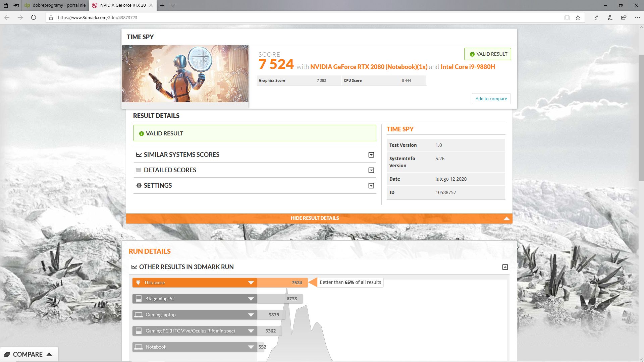This screenshot has width=644, height=362.
Task: Collapse result details with the white arrow
Action: pyautogui.click(x=506, y=219)
